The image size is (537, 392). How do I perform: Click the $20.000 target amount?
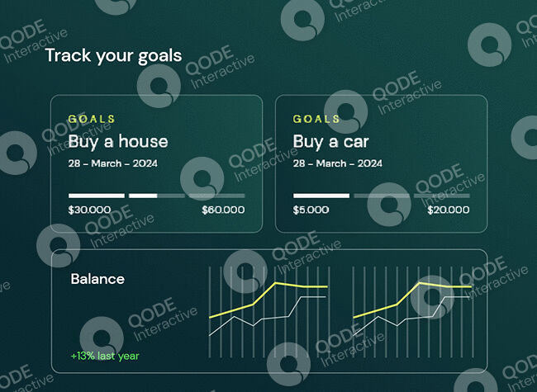pos(448,210)
